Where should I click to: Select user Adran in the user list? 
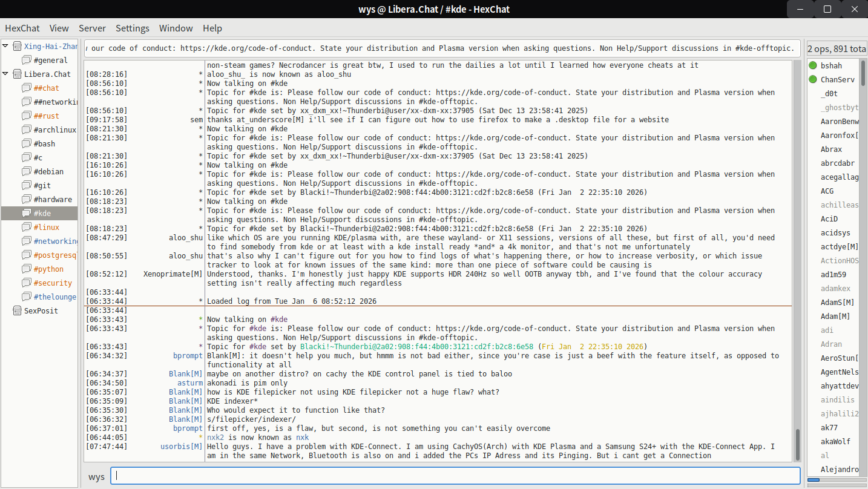coord(831,344)
